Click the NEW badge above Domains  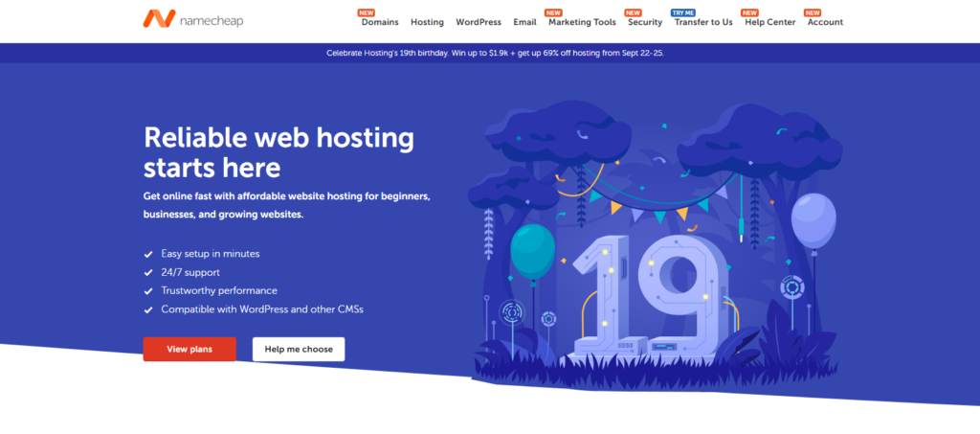(x=367, y=12)
